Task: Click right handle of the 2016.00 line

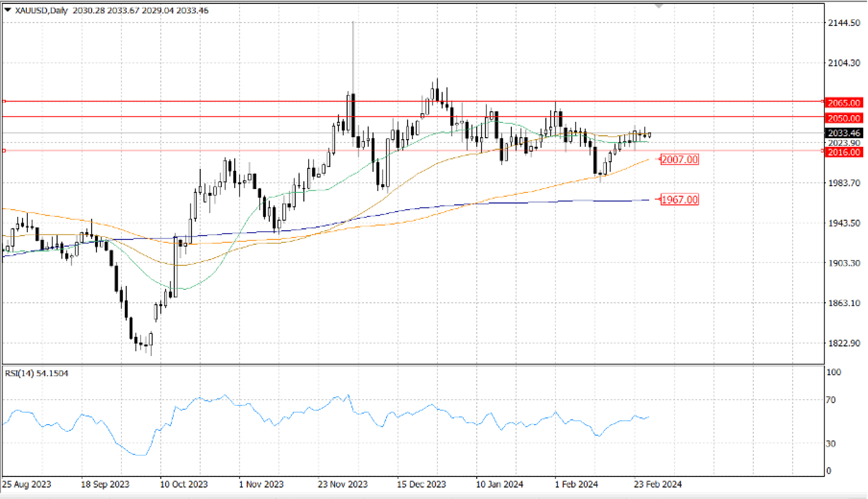Action: 822,151
